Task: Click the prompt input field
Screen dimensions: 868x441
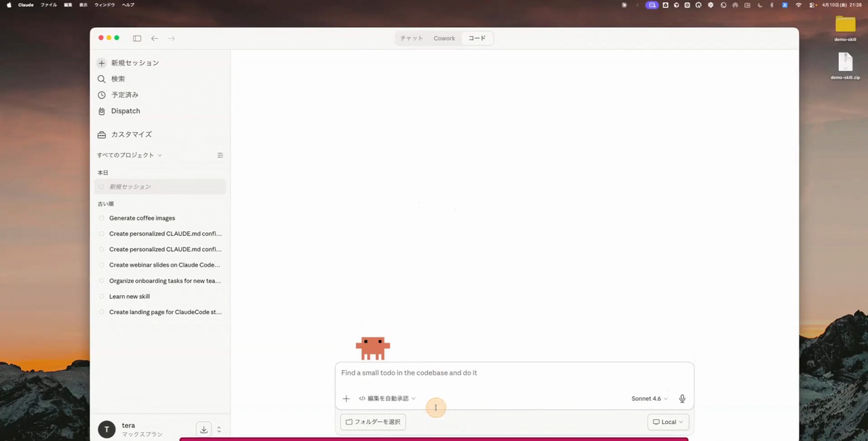Action: tap(514, 373)
